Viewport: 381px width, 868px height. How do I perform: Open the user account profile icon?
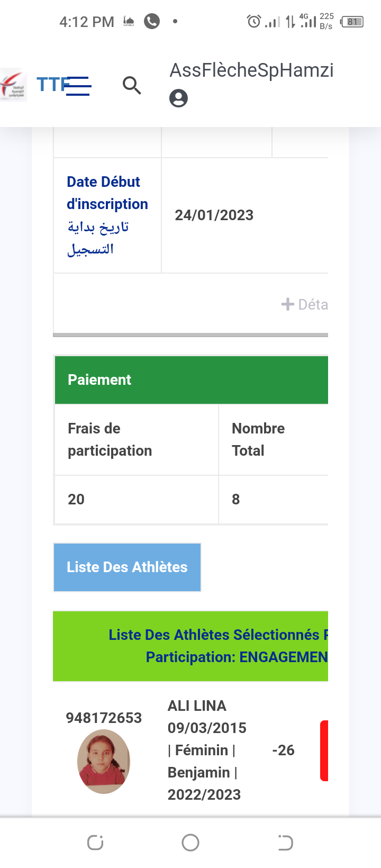[178, 98]
